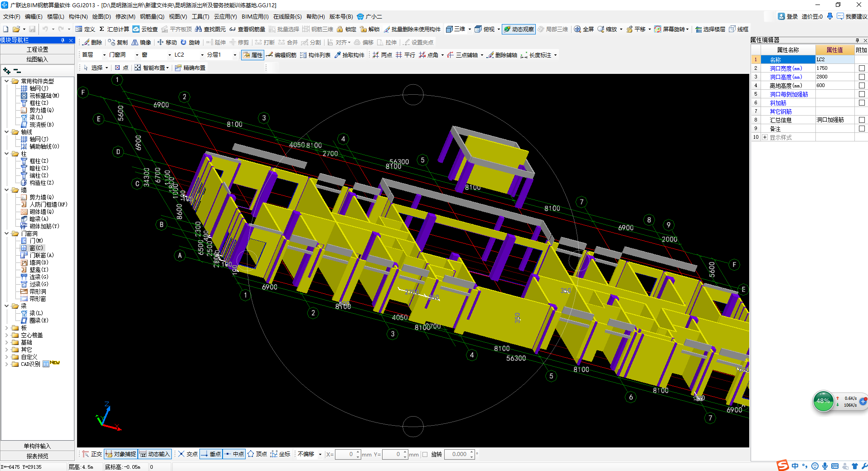The image size is (868, 471).
Task: Select the 复制 copy tool
Action: tap(118, 42)
